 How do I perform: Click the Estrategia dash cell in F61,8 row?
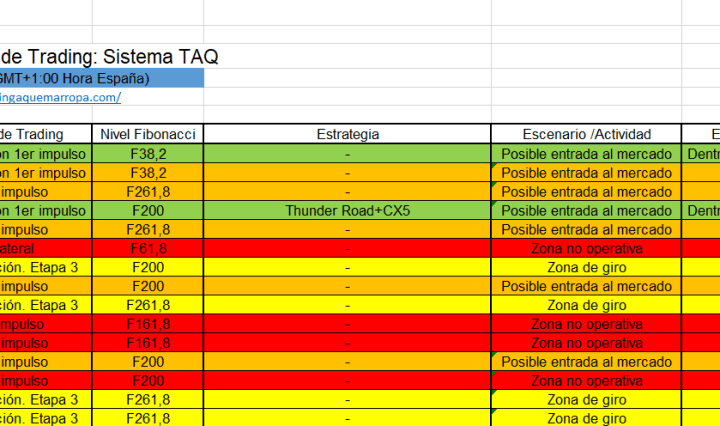click(x=347, y=248)
